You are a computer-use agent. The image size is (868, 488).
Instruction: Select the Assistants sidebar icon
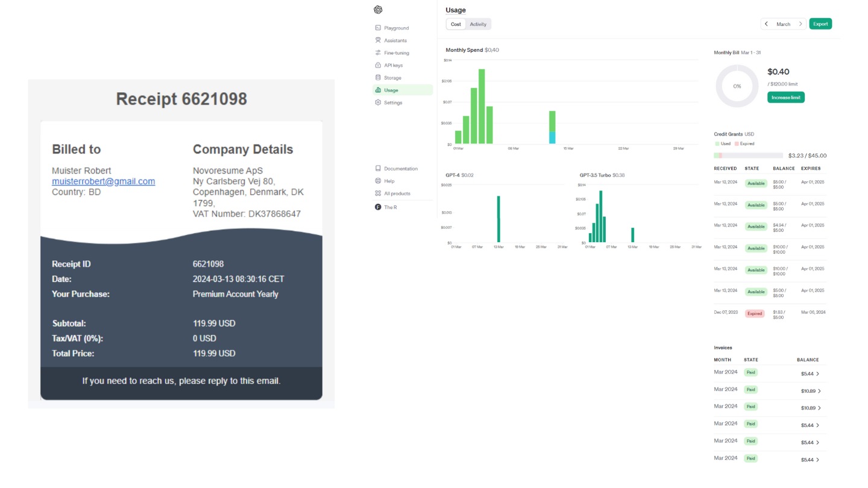(378, 40)
